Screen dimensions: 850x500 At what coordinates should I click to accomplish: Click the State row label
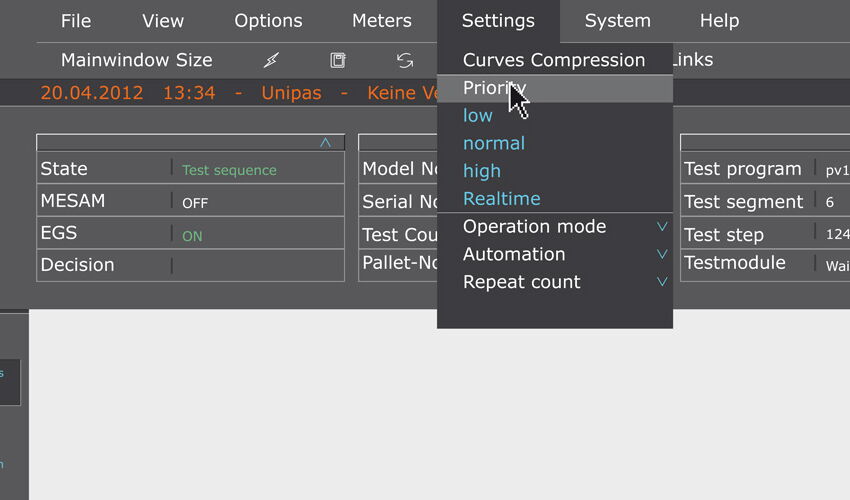(x=64, y=169)
